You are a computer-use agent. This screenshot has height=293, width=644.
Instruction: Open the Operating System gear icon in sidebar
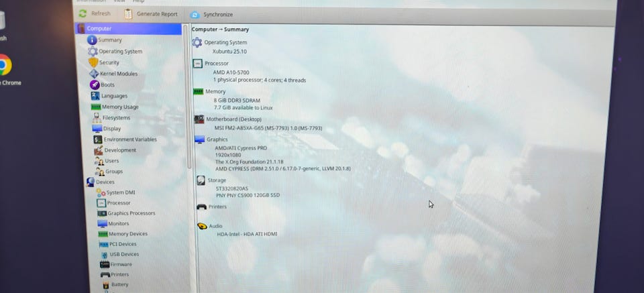[x=93, y=52]
